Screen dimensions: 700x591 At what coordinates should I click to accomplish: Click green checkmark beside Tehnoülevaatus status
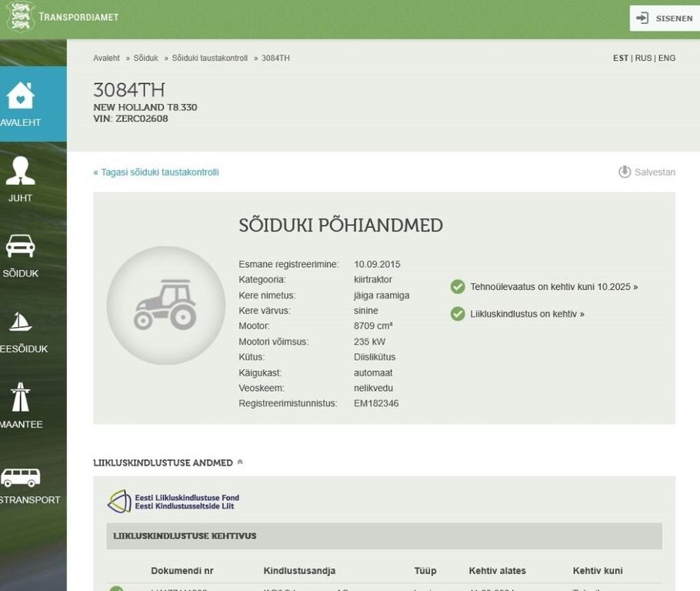coord(458,287)
